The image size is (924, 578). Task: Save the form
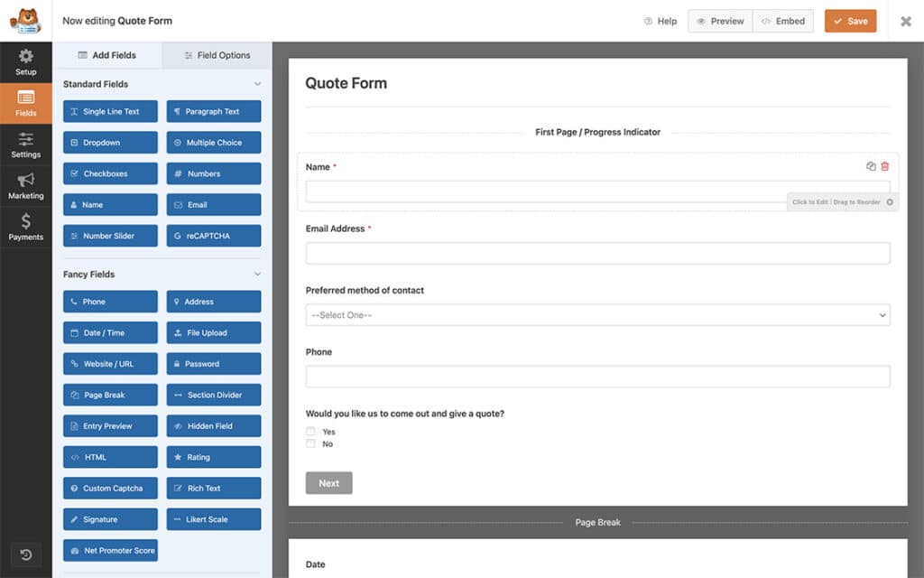point(850,22)
